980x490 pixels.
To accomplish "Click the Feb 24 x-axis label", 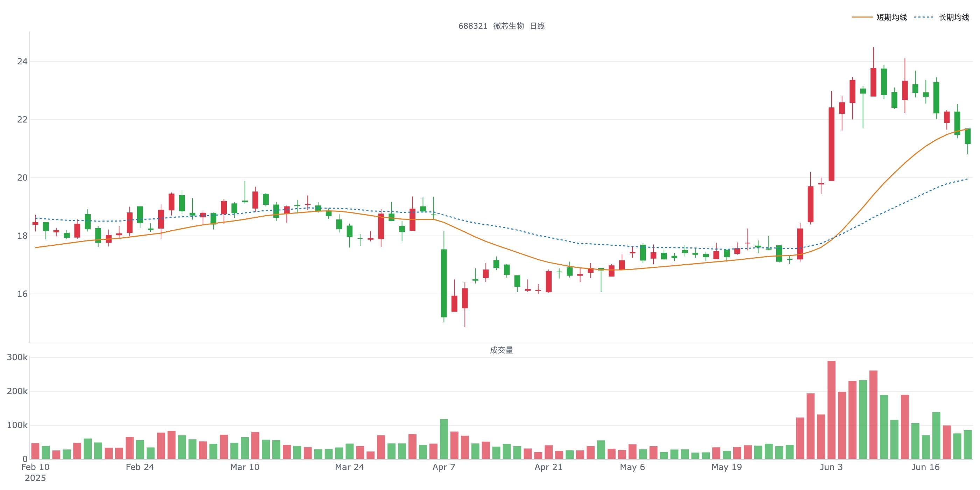I will point(140,467).
